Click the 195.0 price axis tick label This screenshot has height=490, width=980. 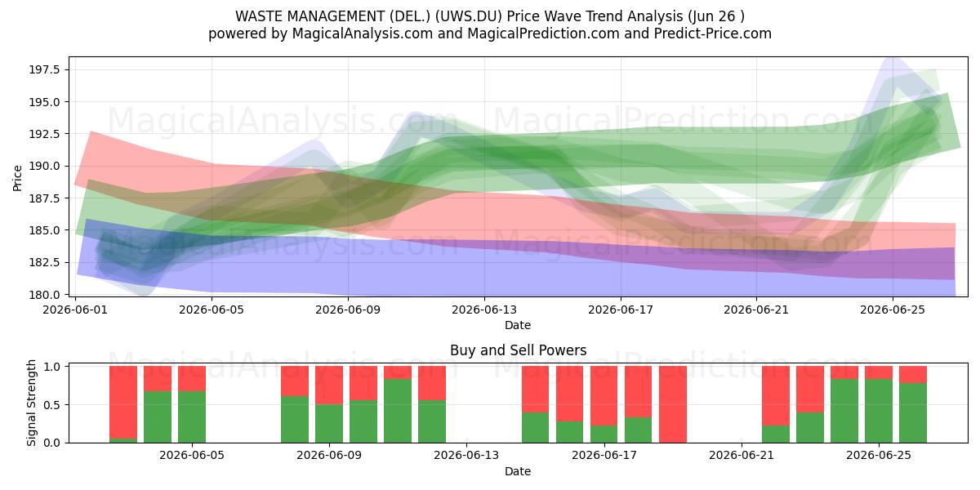[x=45, y=102]
